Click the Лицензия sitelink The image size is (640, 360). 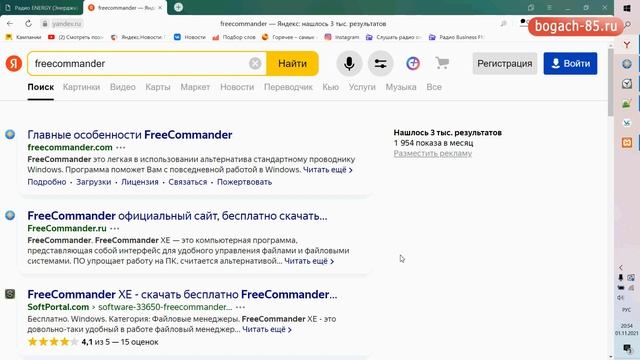[x=140, y=182]
